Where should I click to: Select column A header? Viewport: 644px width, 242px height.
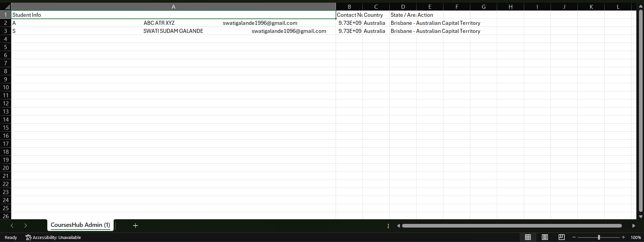coord(173,7)
